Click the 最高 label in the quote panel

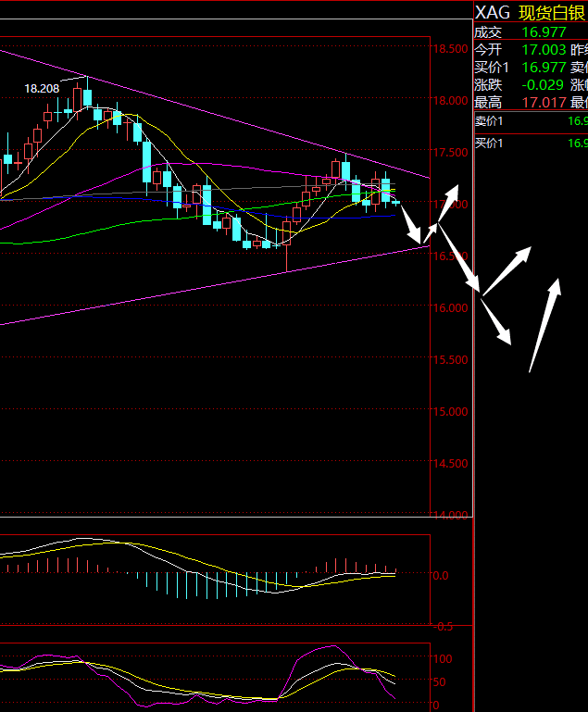tap(488, 102)
